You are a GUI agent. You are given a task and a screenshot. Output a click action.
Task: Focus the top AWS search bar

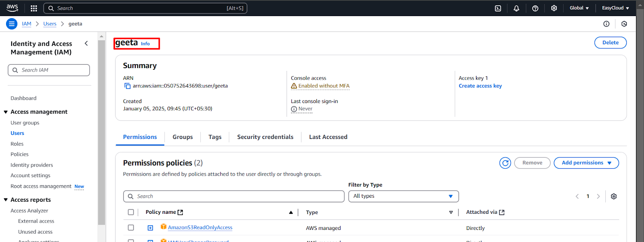[145, 8]
